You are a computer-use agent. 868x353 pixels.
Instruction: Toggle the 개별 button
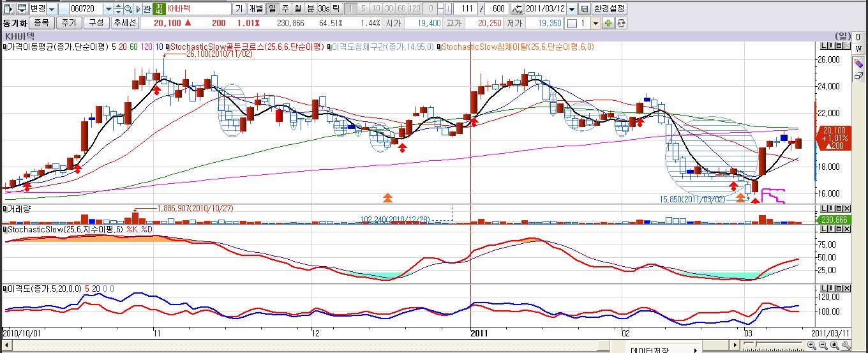pyautogui.click(x=256, y=9)
